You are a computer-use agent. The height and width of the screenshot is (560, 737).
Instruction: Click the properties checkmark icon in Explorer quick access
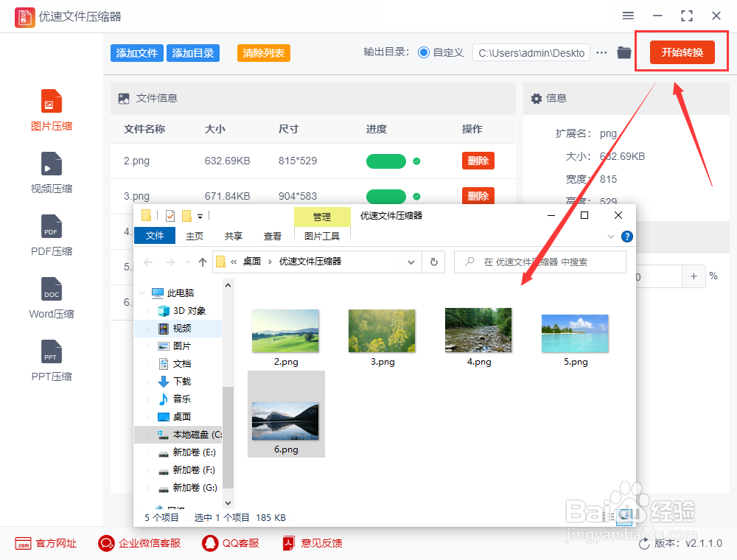point(170,216)
